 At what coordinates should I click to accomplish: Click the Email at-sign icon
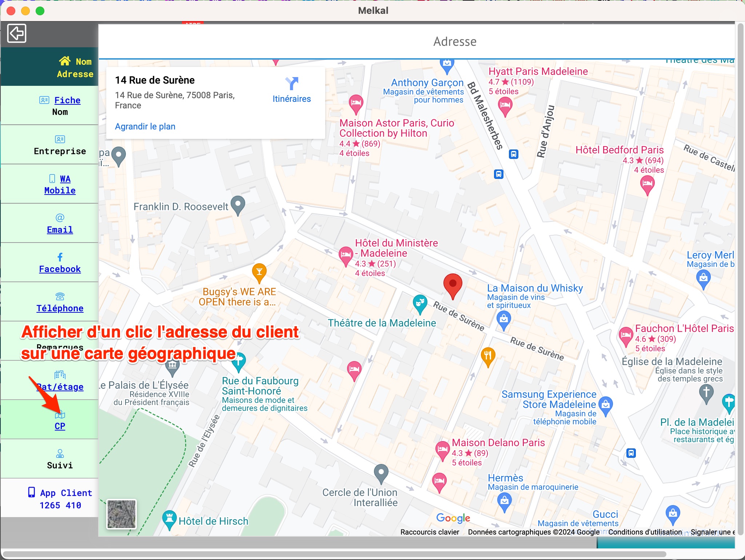click(60, 217)
